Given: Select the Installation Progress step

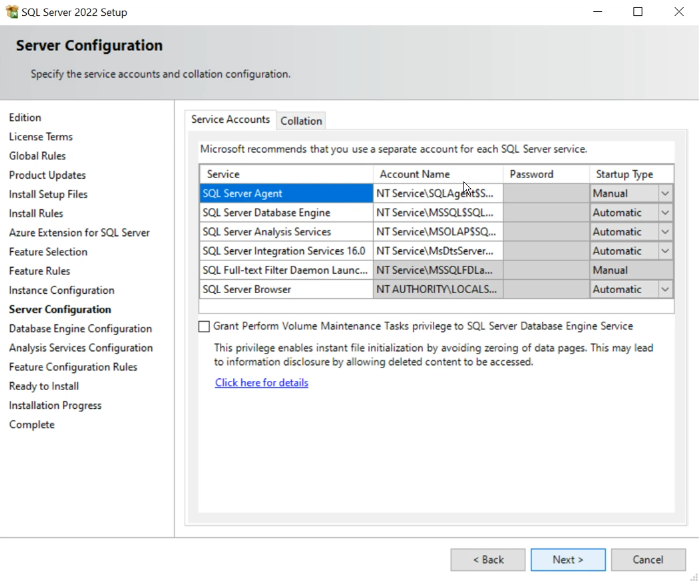Looking at the screenshot, I should [55, 405].
